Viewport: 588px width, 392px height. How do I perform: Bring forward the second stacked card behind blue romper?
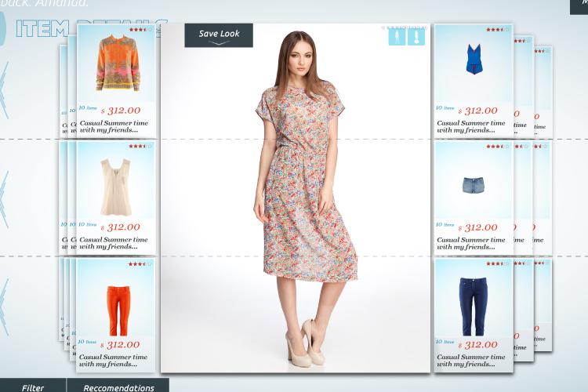(524, 87)
